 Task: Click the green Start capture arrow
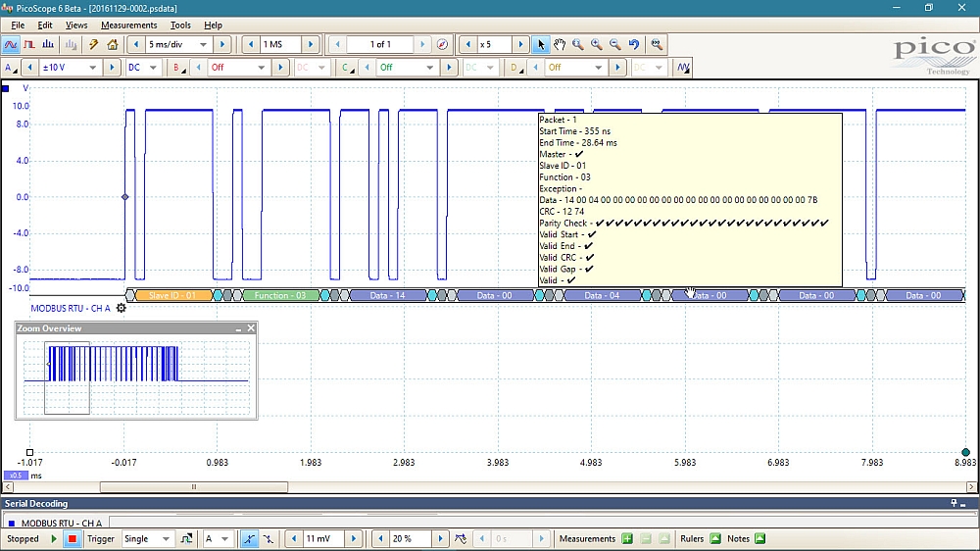pyautogui.click(x=54, y=538)
